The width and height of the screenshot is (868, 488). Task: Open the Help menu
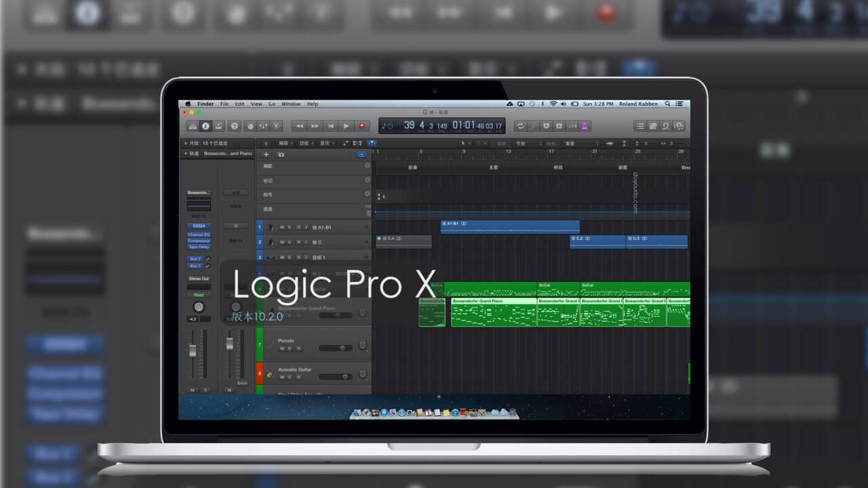coord(312,104)
